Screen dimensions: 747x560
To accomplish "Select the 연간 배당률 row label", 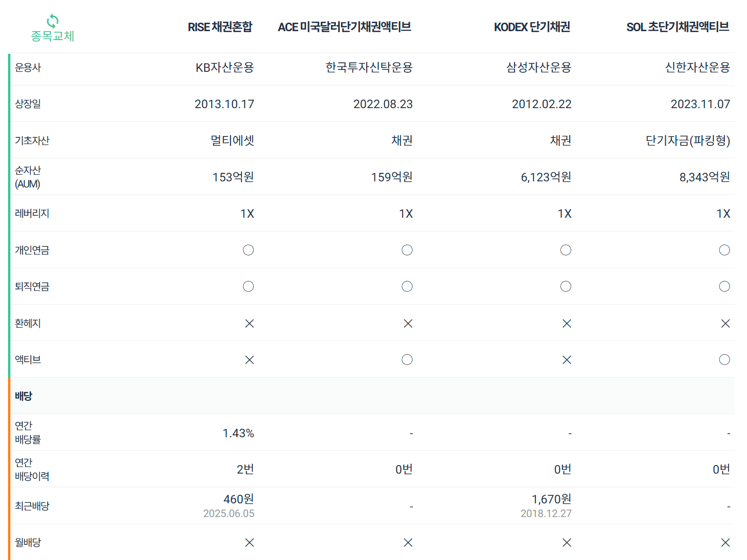I will pyautogui.click(x=28, y=433).
